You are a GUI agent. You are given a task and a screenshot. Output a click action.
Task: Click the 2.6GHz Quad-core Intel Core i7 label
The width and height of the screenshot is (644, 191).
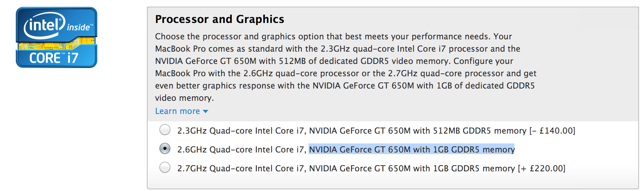coord(241,150)
